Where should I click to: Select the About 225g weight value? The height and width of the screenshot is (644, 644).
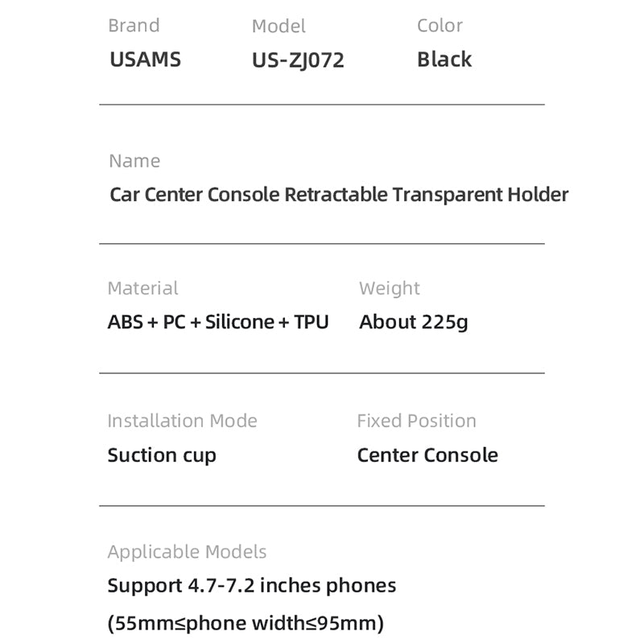[x=414, y=322]
